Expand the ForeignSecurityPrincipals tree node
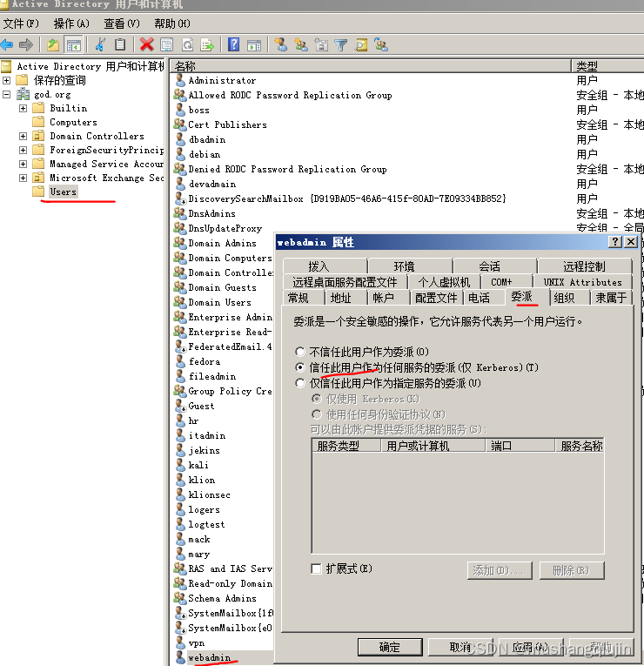This screenshot has height=666, width=644. tap(23, 150)
